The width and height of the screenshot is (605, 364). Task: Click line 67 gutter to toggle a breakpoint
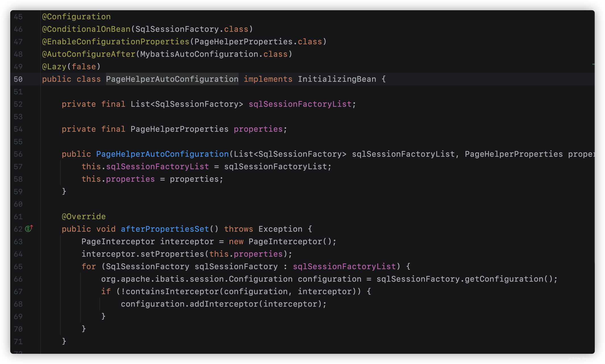click(18, 291)
